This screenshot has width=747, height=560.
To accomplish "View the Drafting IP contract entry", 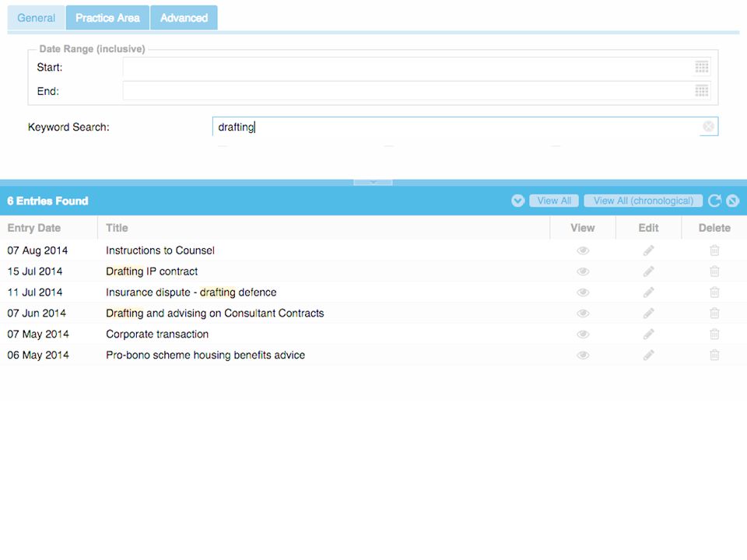I will click(x=583, y=271).
